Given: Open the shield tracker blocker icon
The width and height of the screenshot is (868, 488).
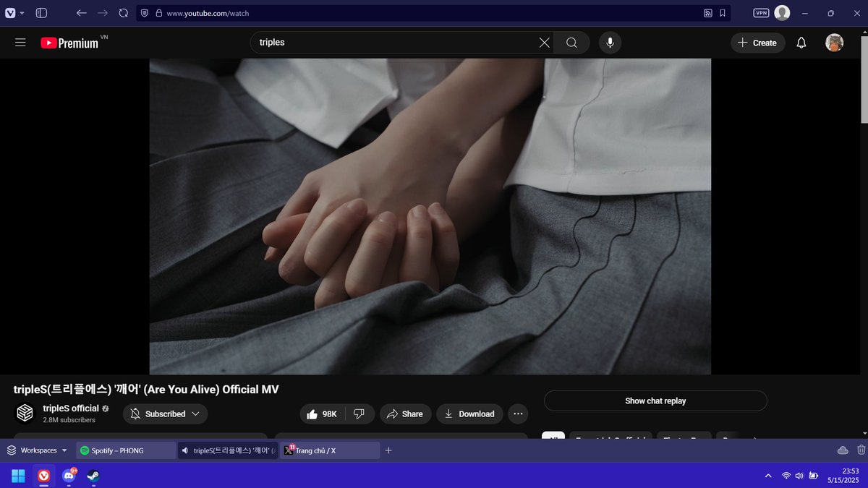Looking at the screenshot, I should pyautogui.click(x=145, y=13).
